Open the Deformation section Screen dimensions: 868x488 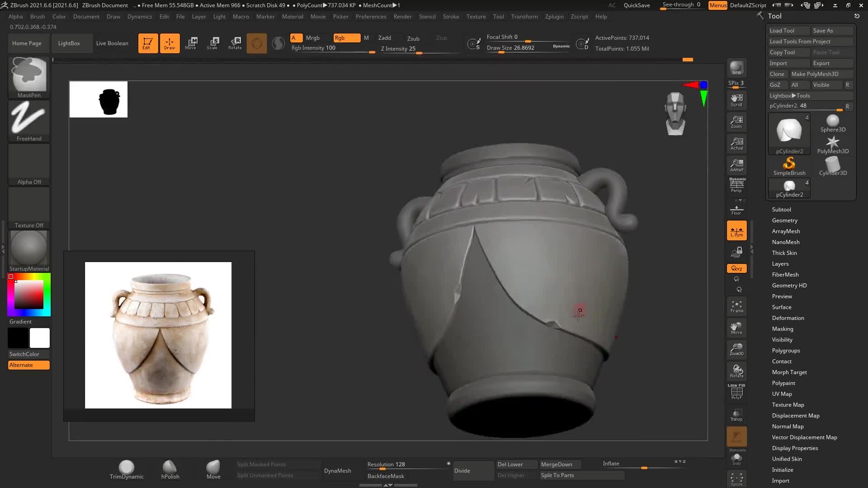pos(788,318)
